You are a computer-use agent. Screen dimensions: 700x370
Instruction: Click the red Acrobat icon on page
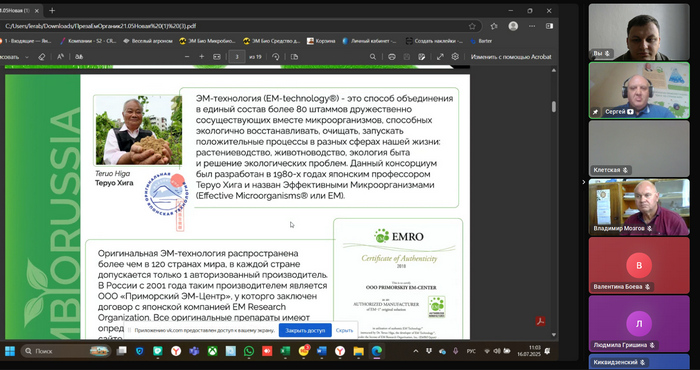tap(541, 321)
